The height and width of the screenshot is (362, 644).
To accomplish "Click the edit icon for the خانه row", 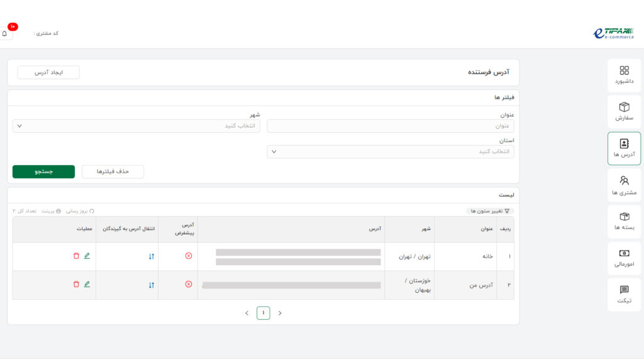I will coord(87,256).
